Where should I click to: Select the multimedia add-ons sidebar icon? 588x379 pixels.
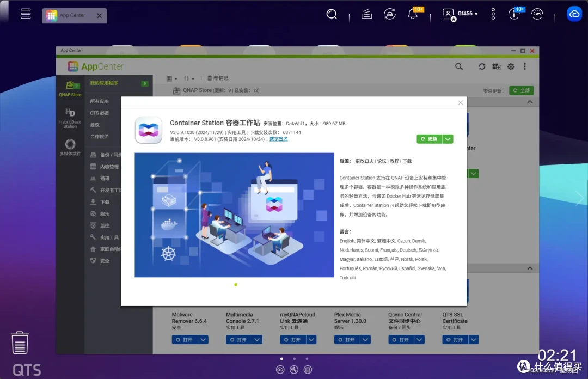pos(70,147)
